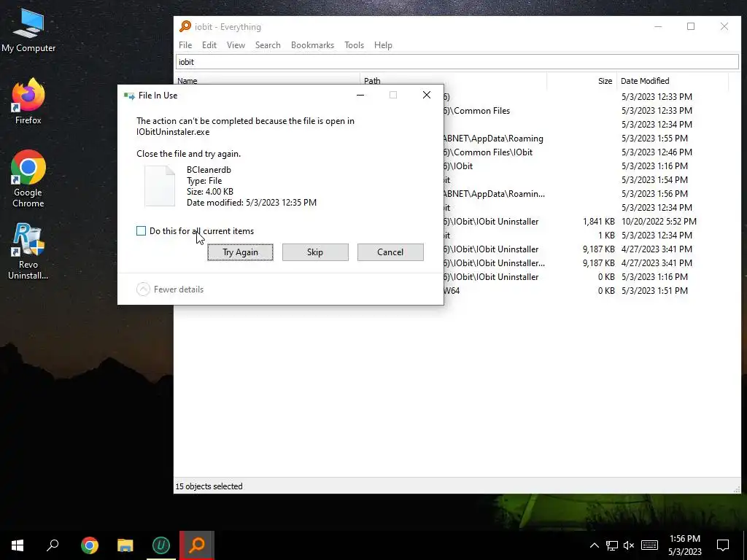
Task: Click the Try Again button
Action: click(240, 252)
